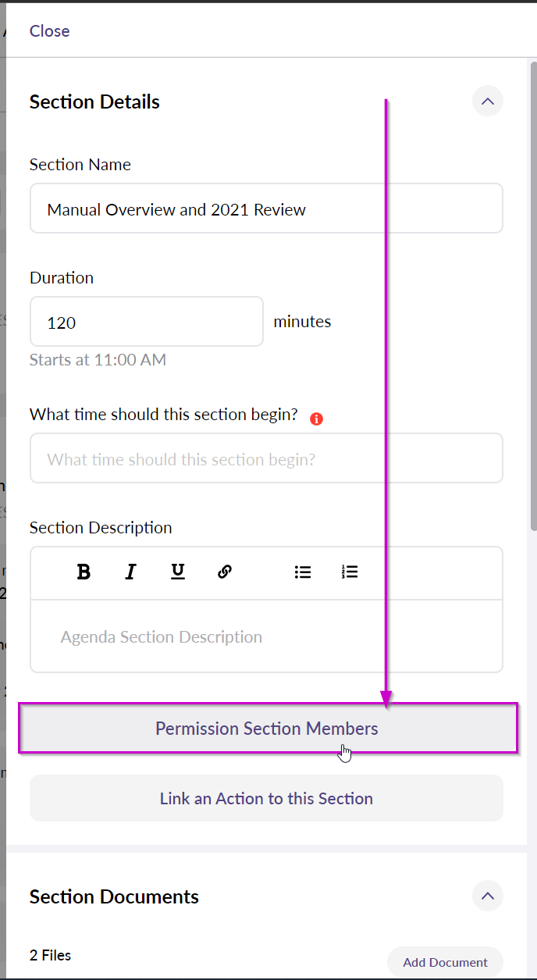Viewport: 537px width, 980px height.
Task: Collapse the Section Details panel
Action: 488,101
